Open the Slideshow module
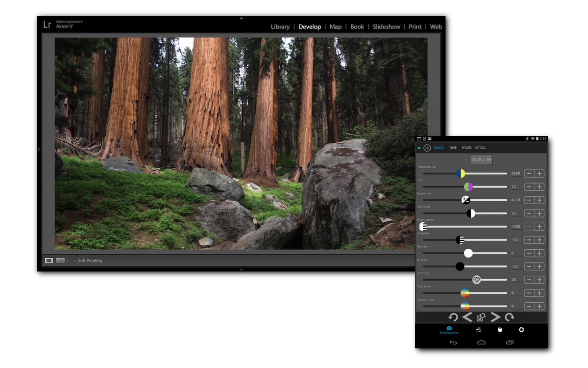The image size is (588, 368). point(387,26)
